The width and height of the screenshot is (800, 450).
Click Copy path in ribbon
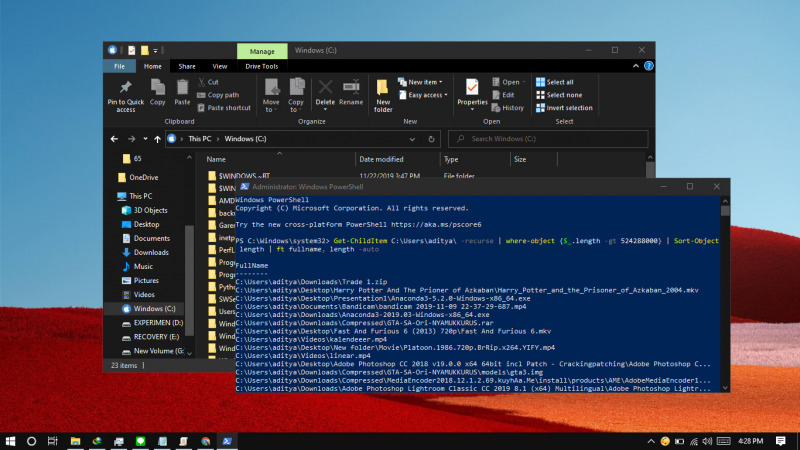[218, 95]
